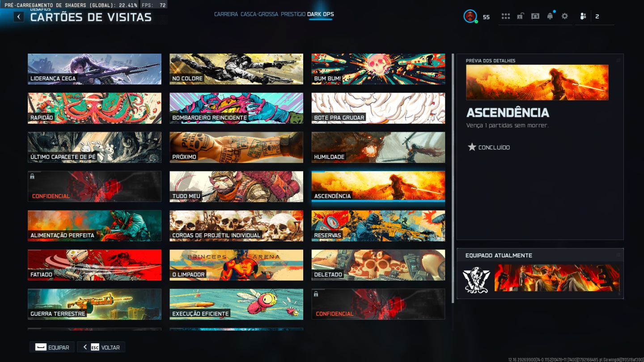
Task: Click the "Vença 1 partidas sem morrer." text
Action: (507, 126)
